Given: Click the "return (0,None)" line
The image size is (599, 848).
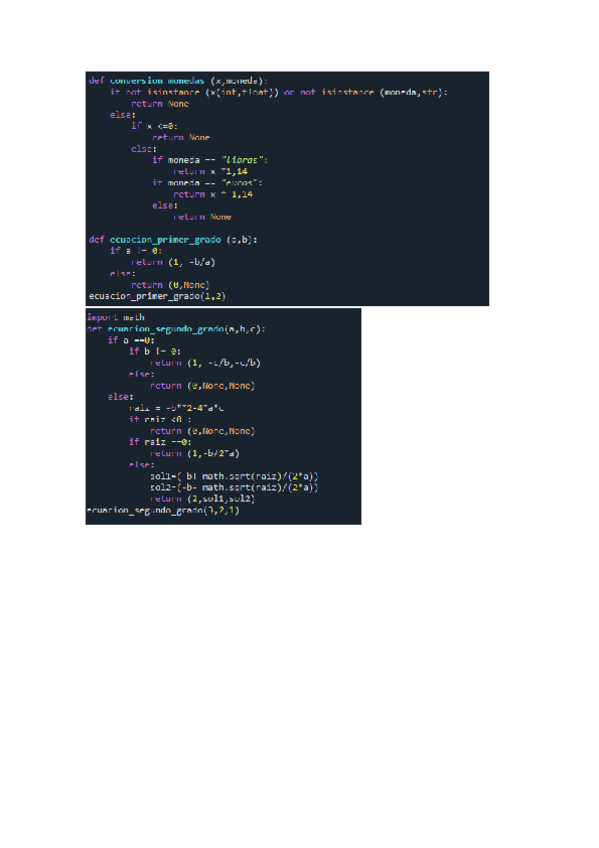Looking at the screenshot, I should [x=170, y=285].
